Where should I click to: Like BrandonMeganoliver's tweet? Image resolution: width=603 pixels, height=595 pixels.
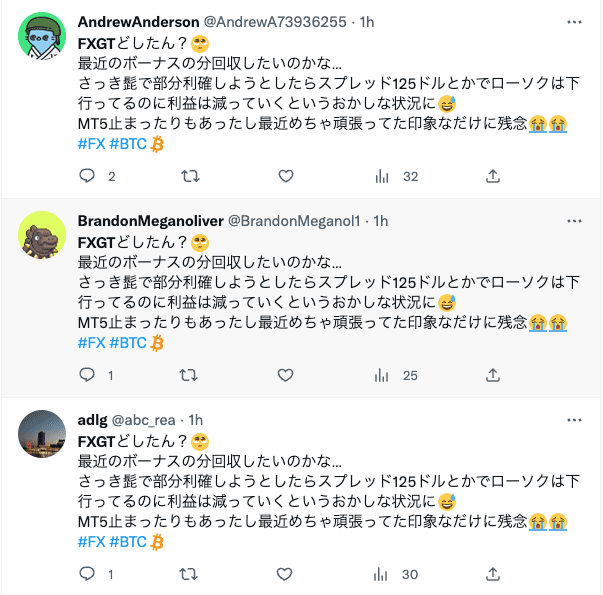[x=286, y=376]
